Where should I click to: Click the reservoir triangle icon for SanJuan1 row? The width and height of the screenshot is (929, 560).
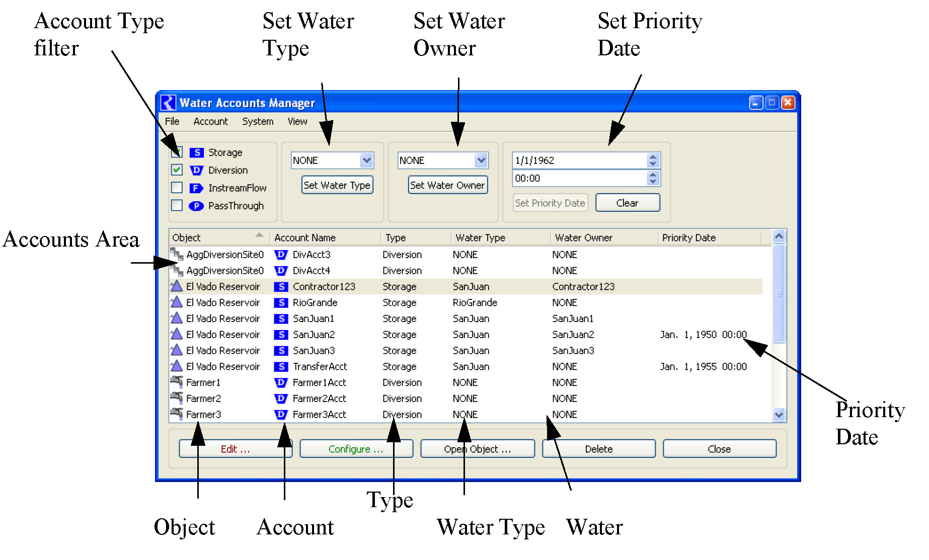(x=176, y=318)
